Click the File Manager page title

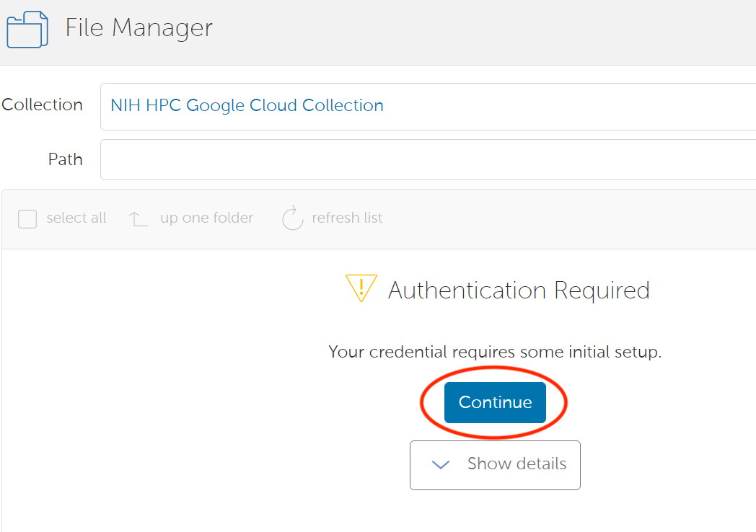pos(139,28)
